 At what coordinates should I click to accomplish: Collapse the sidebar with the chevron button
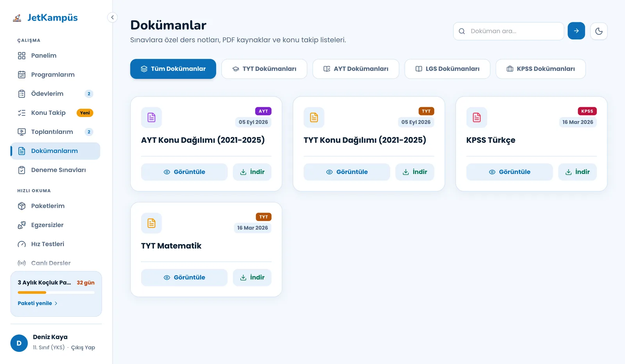(x=112, y=17)
